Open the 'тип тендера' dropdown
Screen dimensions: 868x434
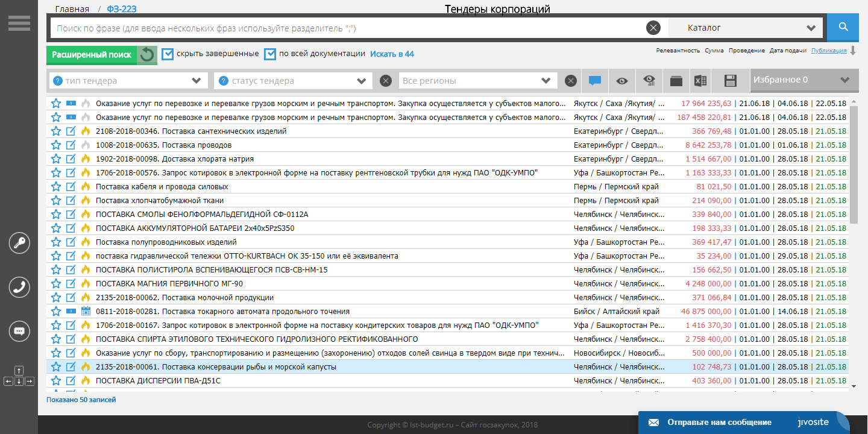click(128, 81)
